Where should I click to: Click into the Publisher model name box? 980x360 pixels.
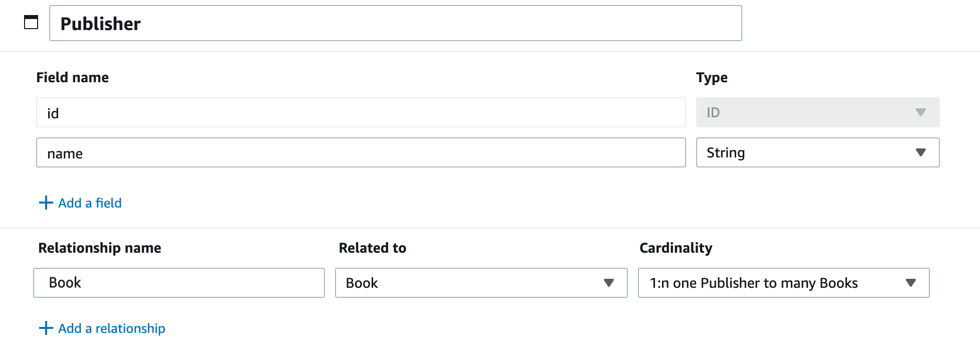coord(395,23)
